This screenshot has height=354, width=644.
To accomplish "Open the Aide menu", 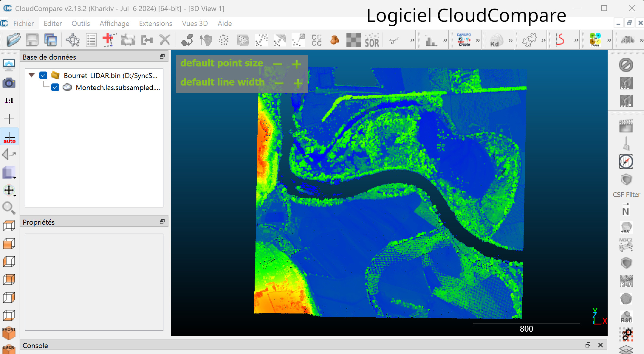I will (225, 24).
